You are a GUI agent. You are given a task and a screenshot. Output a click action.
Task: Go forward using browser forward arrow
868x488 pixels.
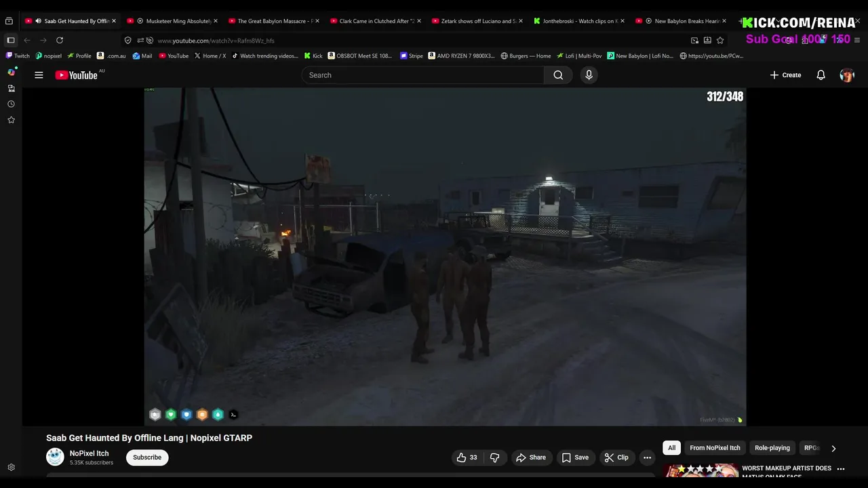[43, 41]
